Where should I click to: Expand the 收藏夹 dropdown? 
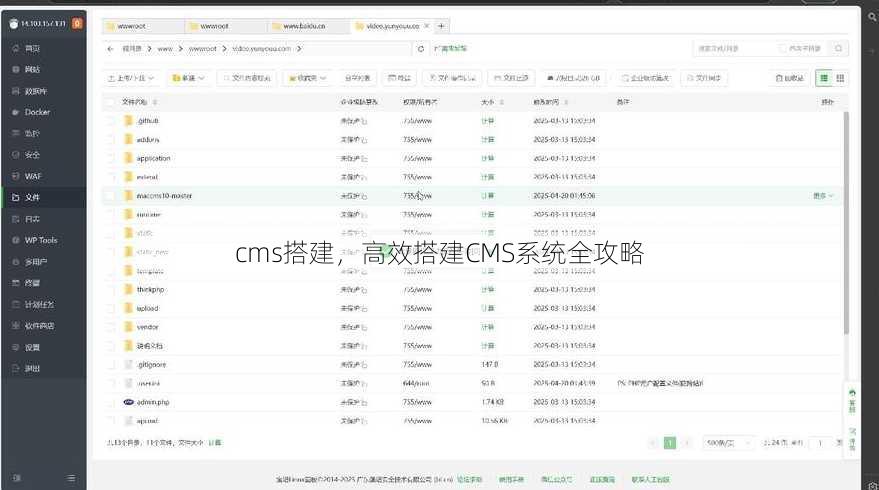coord(307,78)
